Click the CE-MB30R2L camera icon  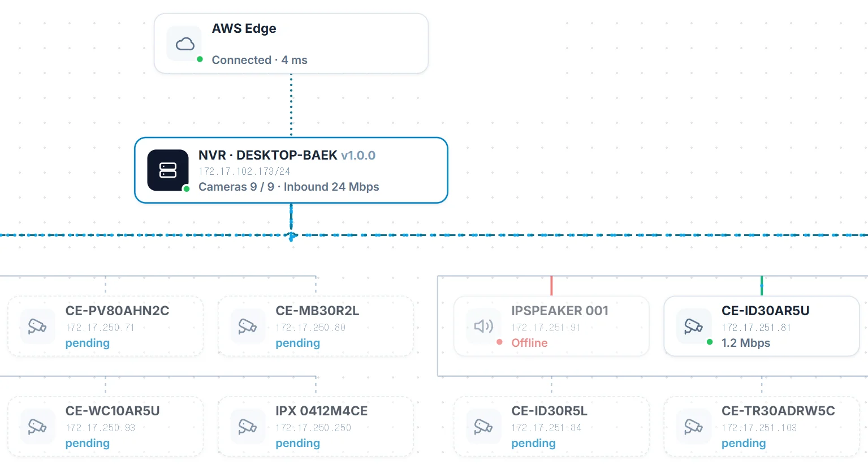click(248, 326)
